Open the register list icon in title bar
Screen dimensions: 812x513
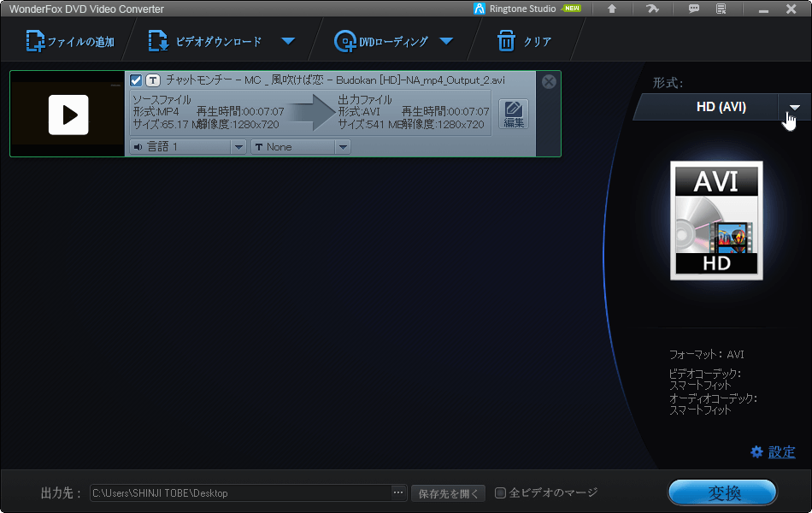tap(721, 9)
